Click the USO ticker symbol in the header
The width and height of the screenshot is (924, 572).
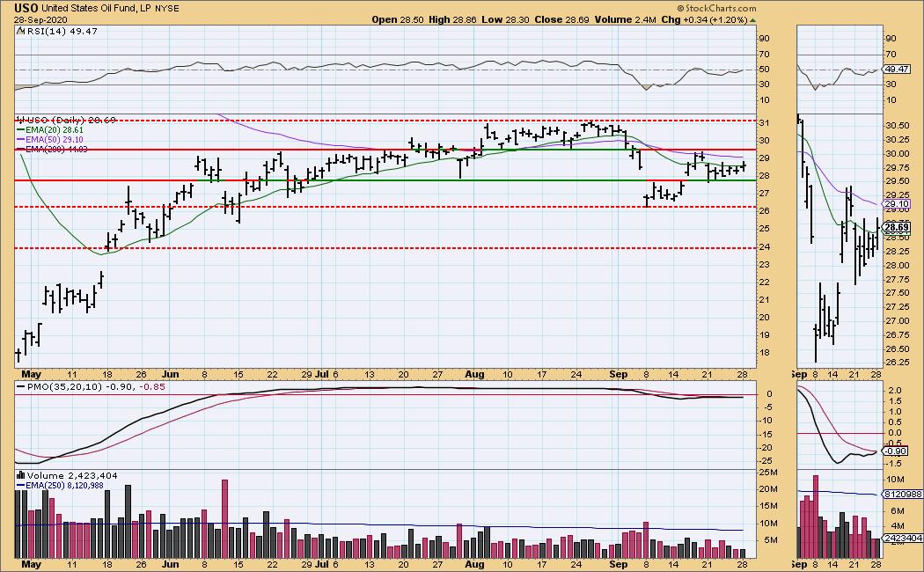[26, 8]
